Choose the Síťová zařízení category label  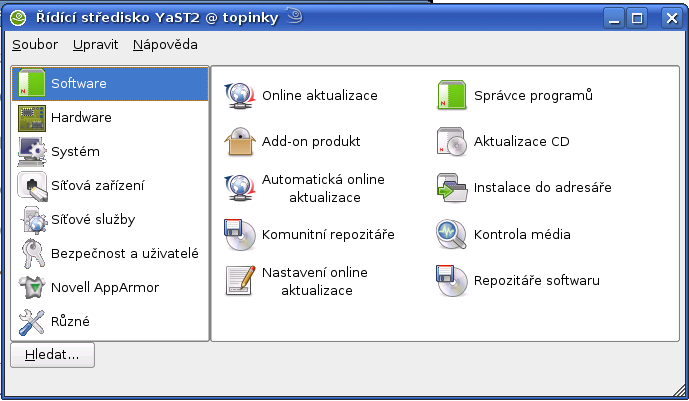[98, 186]
